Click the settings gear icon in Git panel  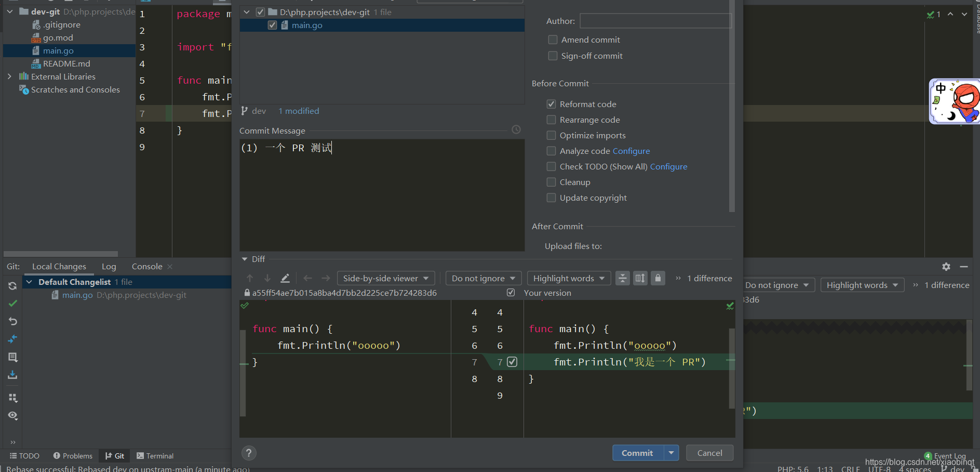pyautogui.click(x=946, y=266)
